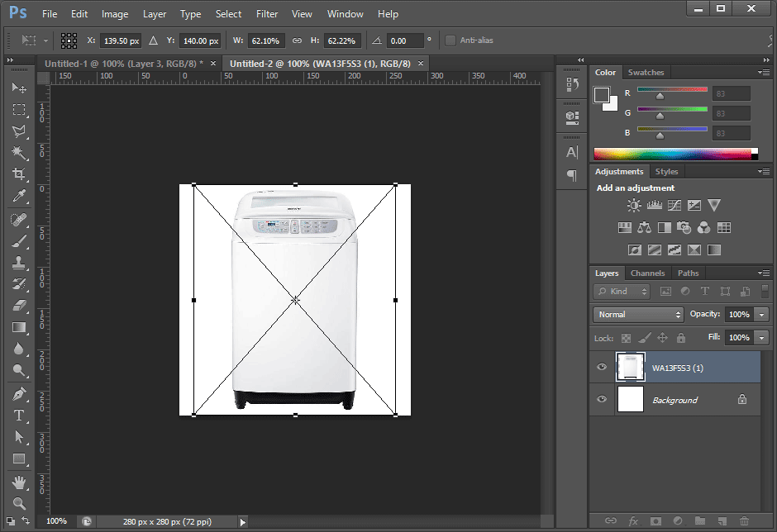Select the Horizontal Type tool

[20, 416]
